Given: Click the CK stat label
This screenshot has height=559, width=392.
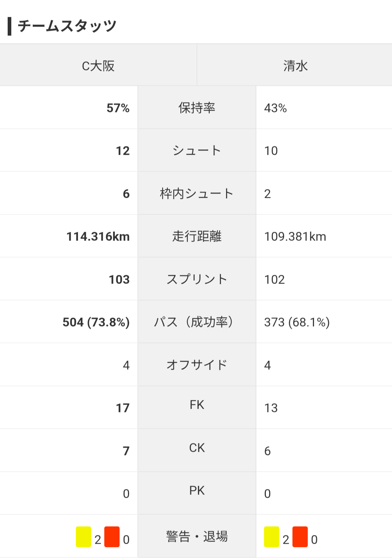Looking at the screenshot, I should point(197,448).
